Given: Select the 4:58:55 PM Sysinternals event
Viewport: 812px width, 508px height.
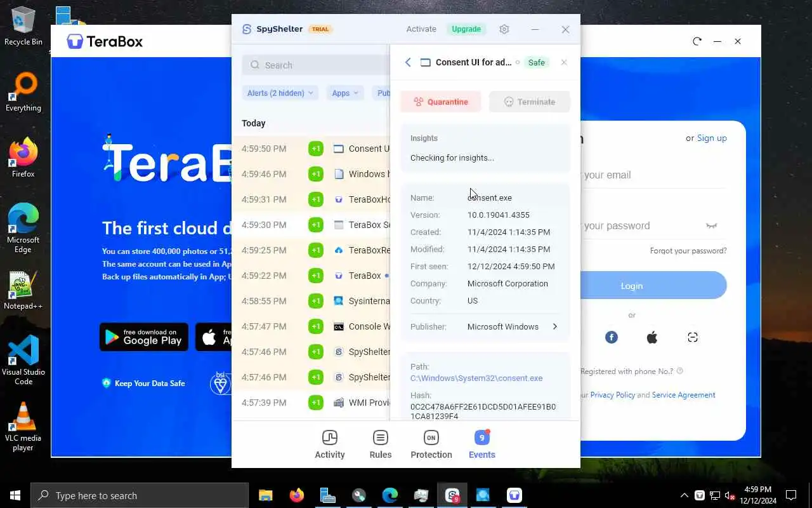Looking at the screenshot, I should [311, 301].
